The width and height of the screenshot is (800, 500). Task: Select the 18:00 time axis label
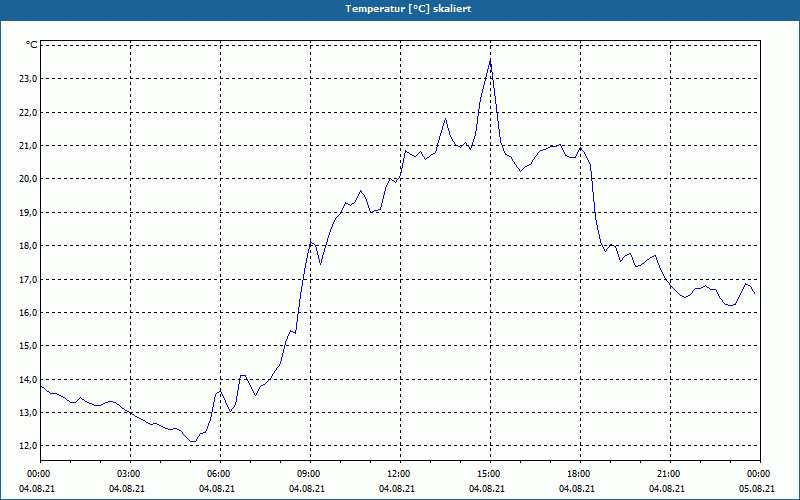pos(577,474)
